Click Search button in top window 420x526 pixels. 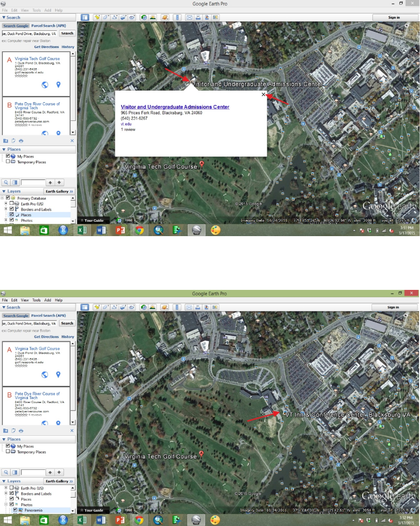click(x=67, y=33)
